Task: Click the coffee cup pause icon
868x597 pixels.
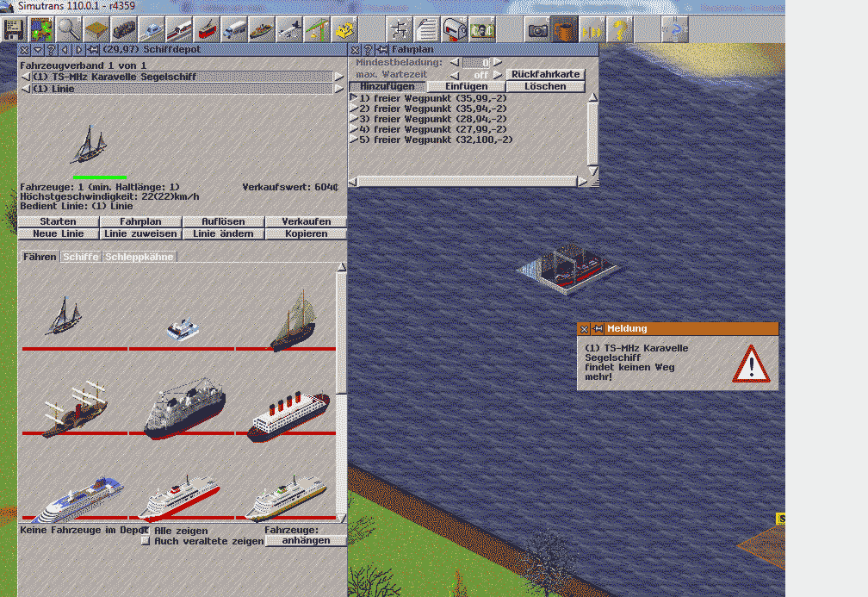Action: 565,29
